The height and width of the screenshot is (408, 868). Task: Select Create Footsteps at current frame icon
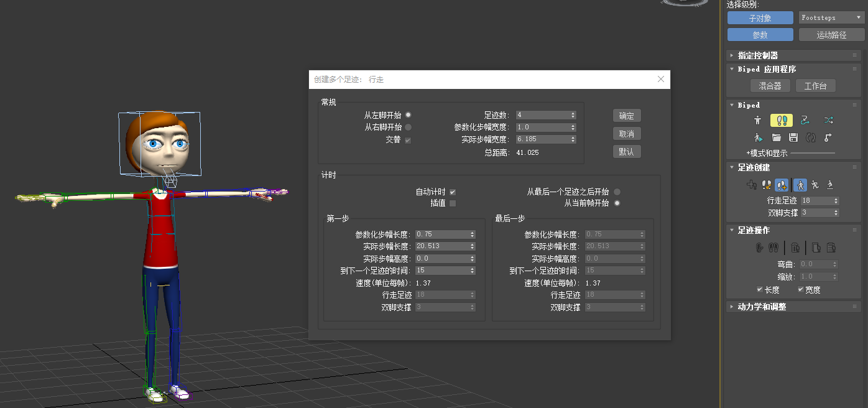(x=767, y=185)
